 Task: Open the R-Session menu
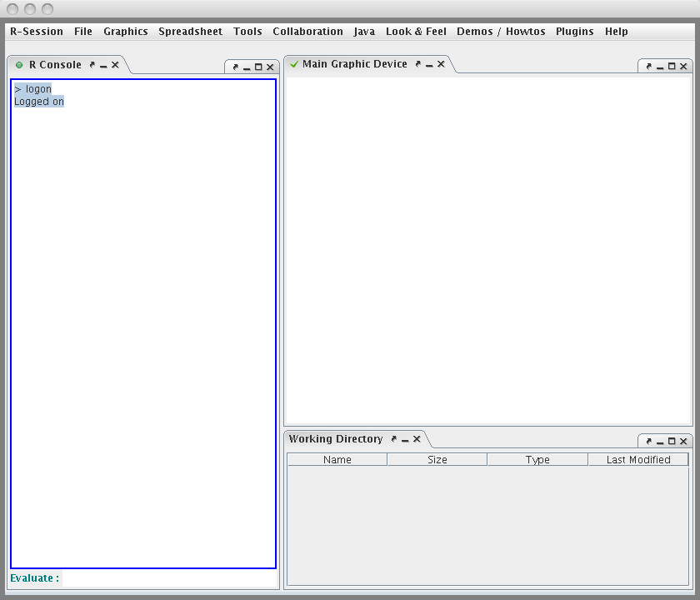tap(37, 32)
